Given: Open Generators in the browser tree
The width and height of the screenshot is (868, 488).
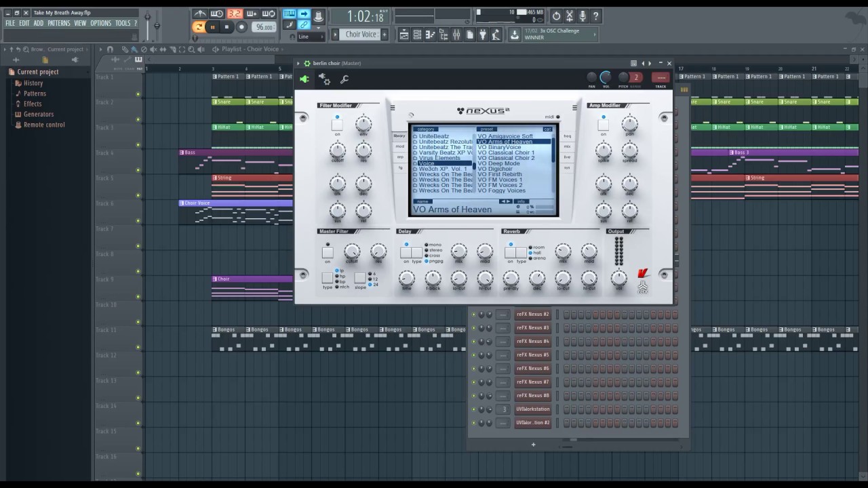Looking at the screenshot, I should pos(39,114).
